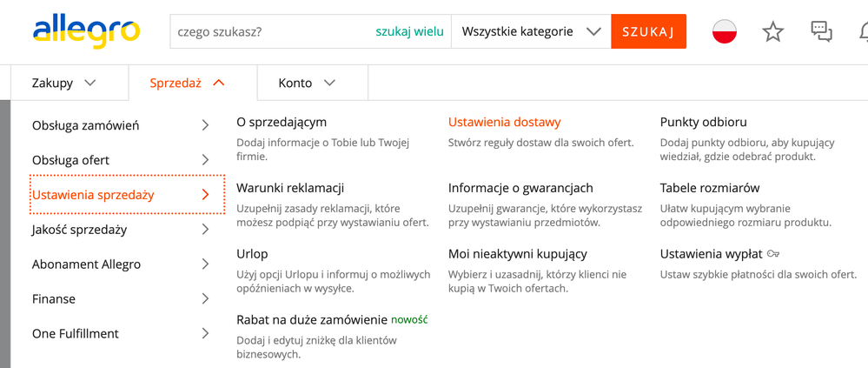Image resolution: width=868 pixels, height=368 pixels.
Task: Open notifications via the bell icon
Action: click(864, 31)
